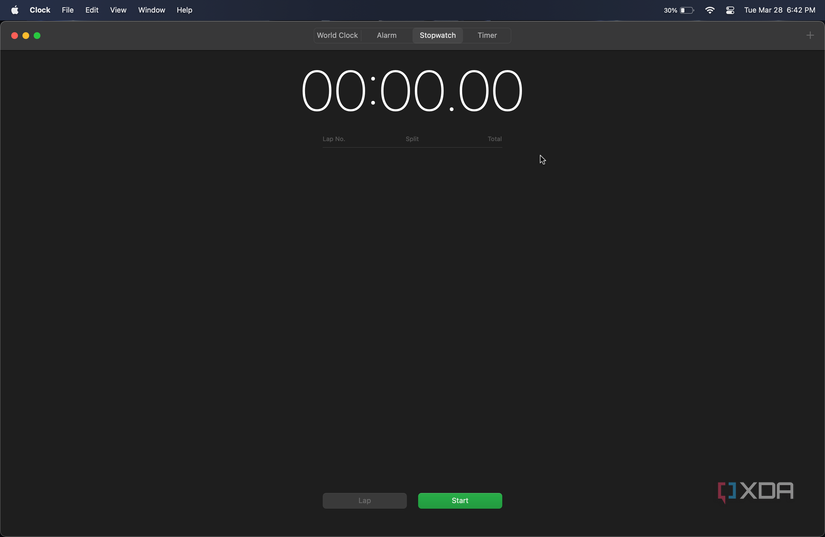Click the 30% battery percentage text

coord(670,10)
